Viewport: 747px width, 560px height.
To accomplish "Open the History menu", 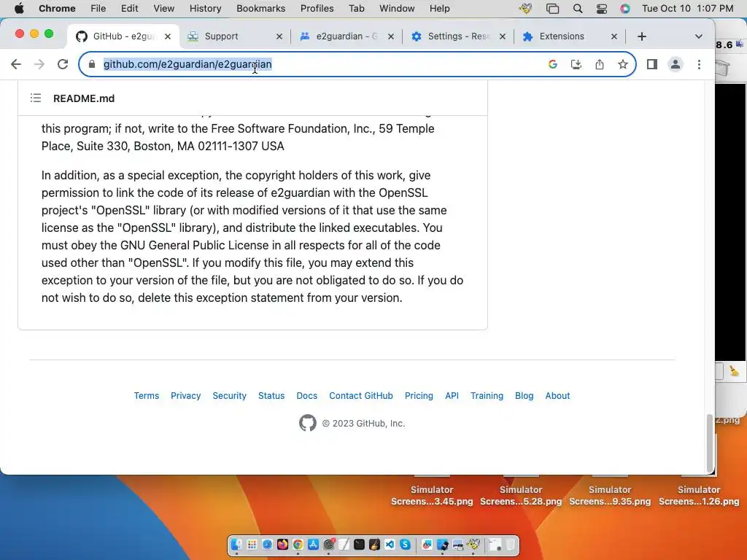I will (x=205, y=9).
